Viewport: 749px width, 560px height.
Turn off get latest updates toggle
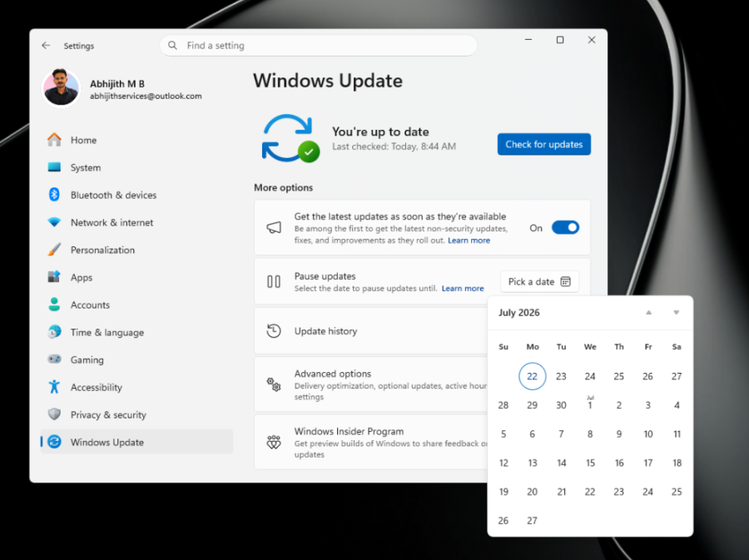(566, 227)
